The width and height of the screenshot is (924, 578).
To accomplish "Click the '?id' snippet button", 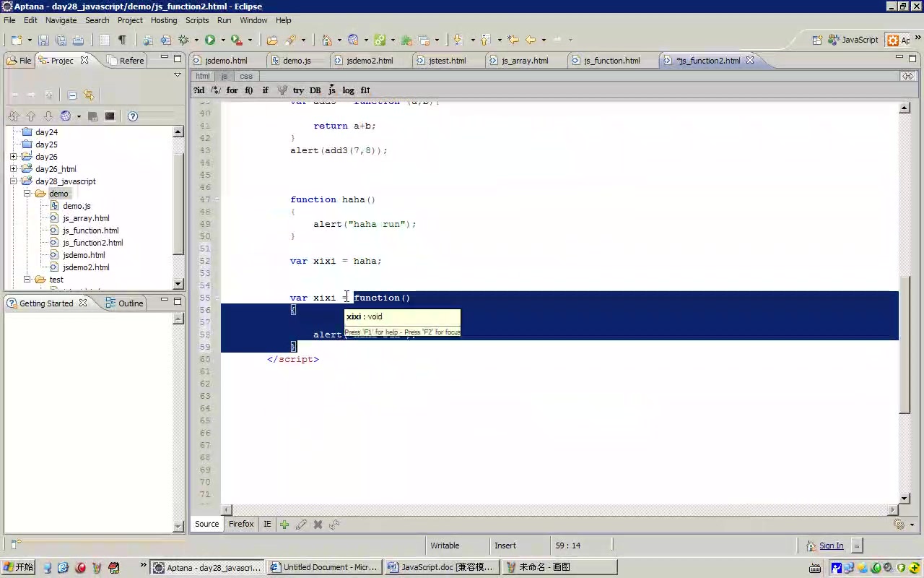I will tap(199, 90).
